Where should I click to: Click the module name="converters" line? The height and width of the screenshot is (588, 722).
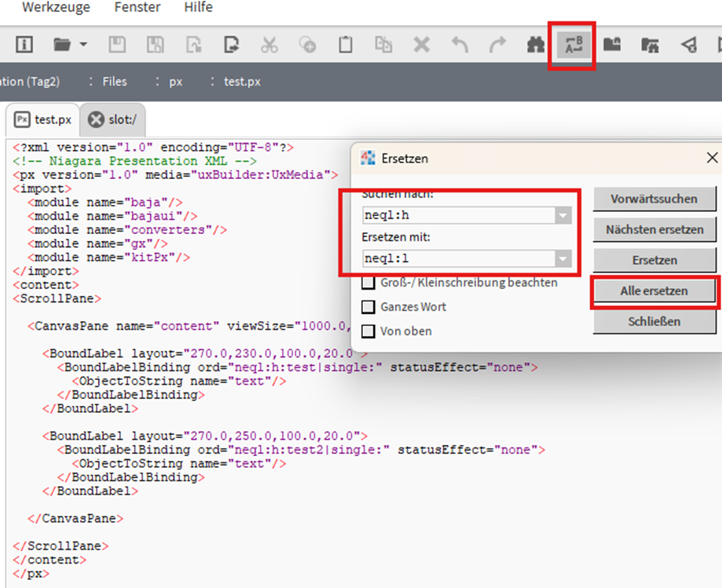click(x=127, y=229)
